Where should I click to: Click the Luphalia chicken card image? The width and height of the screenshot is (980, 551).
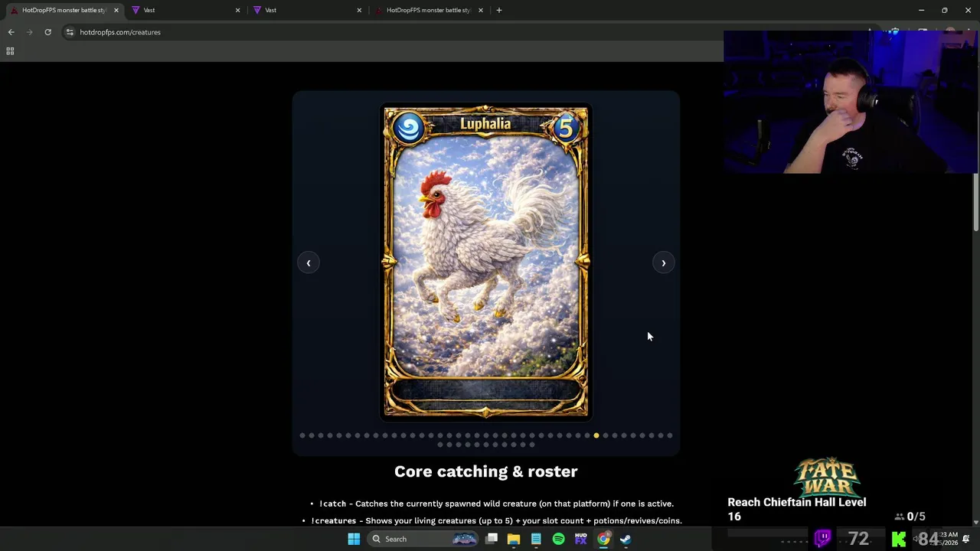[485, 260]
